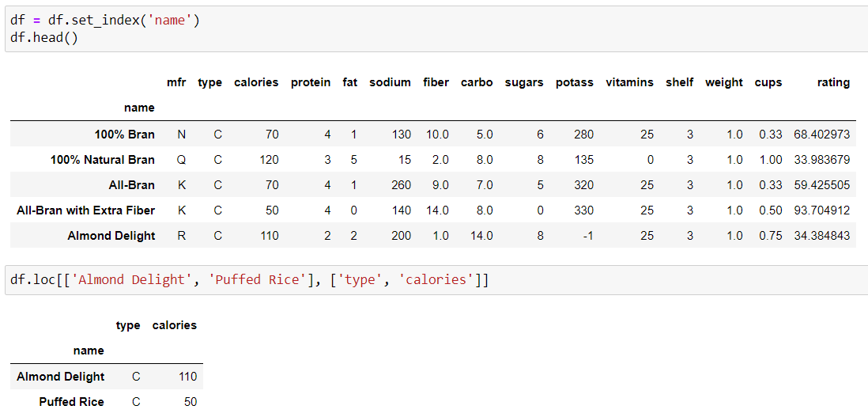Click rating value 93.704912
This screenshot has width=868, height=417.
821,210
